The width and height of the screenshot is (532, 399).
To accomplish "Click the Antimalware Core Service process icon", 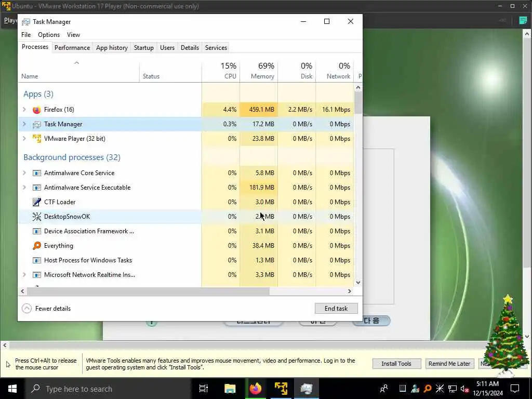I will coord(37,173).
